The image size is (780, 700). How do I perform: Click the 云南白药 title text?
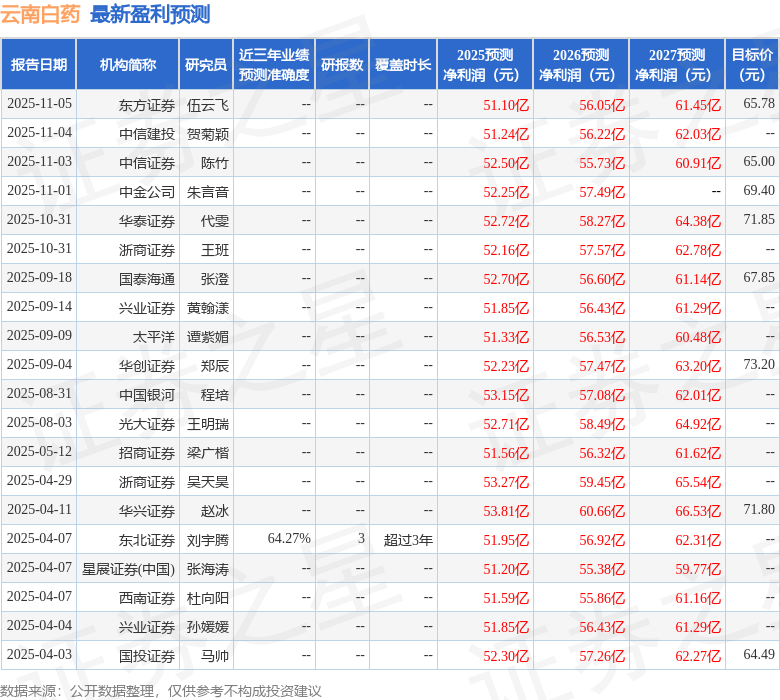click(x=40, y=14)
